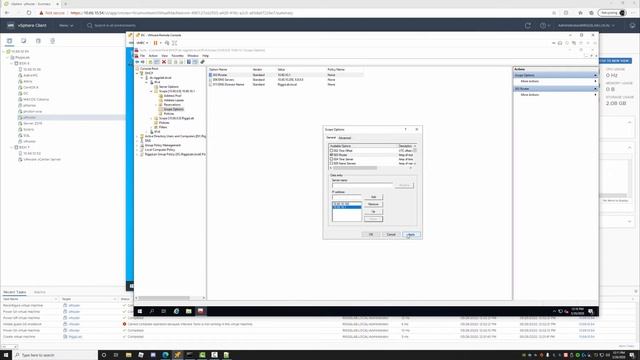Open the VMRC dropdown in the Remote Console
This screenshot has width=640, height=360.
tap(142, 43)
